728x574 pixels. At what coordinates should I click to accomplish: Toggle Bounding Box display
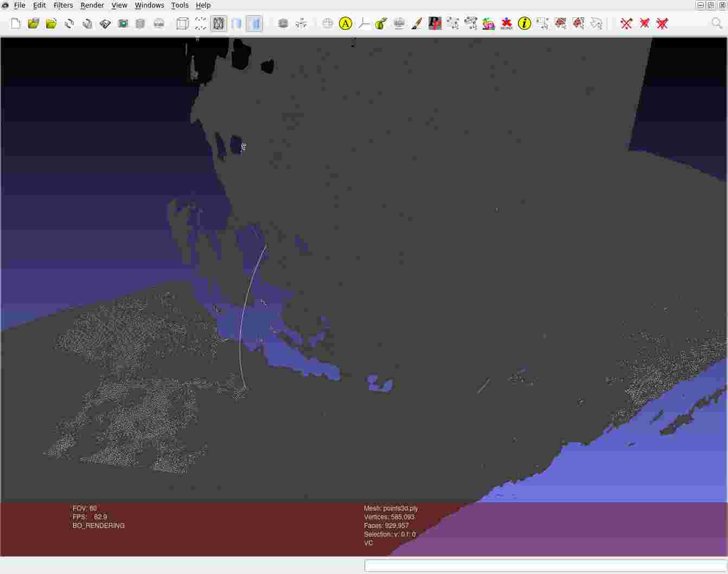click(x=183, y=23)
